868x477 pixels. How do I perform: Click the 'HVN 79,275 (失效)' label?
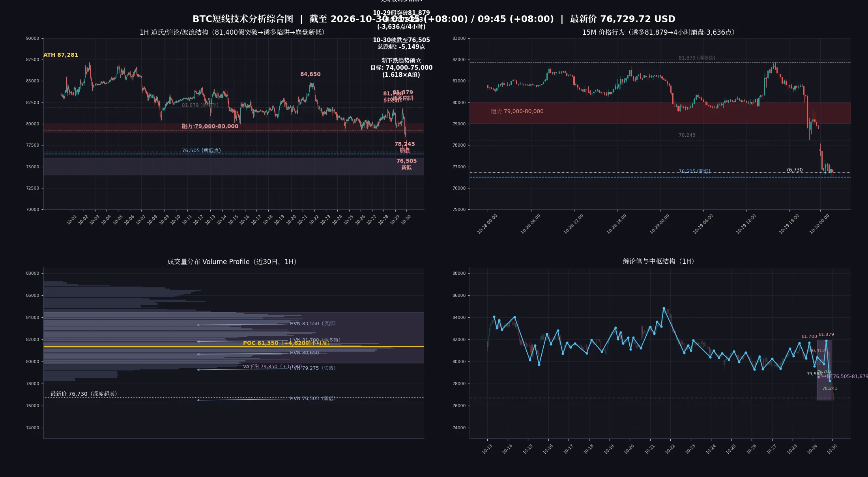point(313,368)
